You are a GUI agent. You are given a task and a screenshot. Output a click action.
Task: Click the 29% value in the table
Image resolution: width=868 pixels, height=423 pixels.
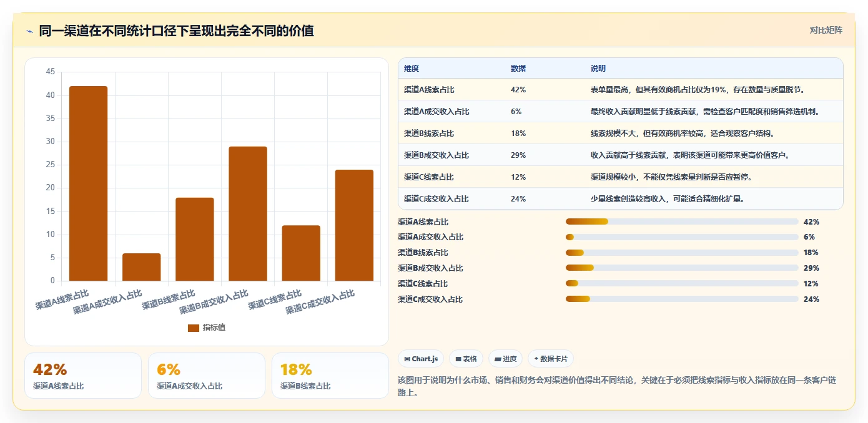click(x=518, y=155)
